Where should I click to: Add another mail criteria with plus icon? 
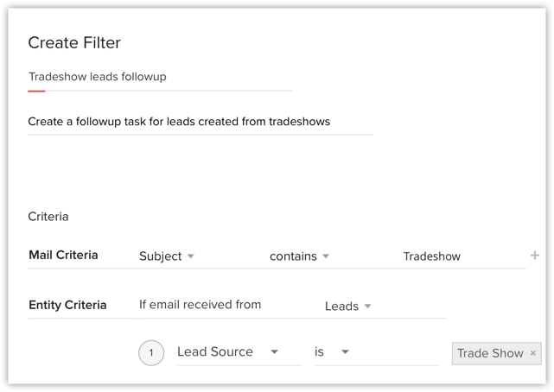tap(535, 256)
